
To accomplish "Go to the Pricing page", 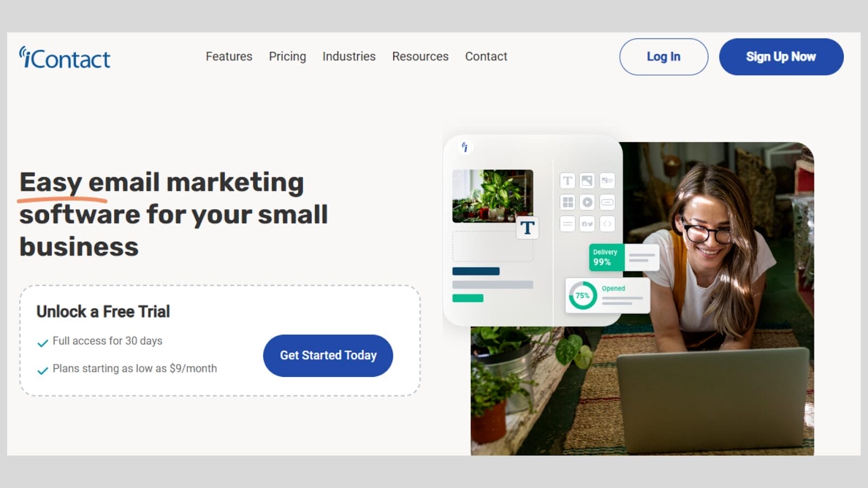I will [x=288, y=56].
